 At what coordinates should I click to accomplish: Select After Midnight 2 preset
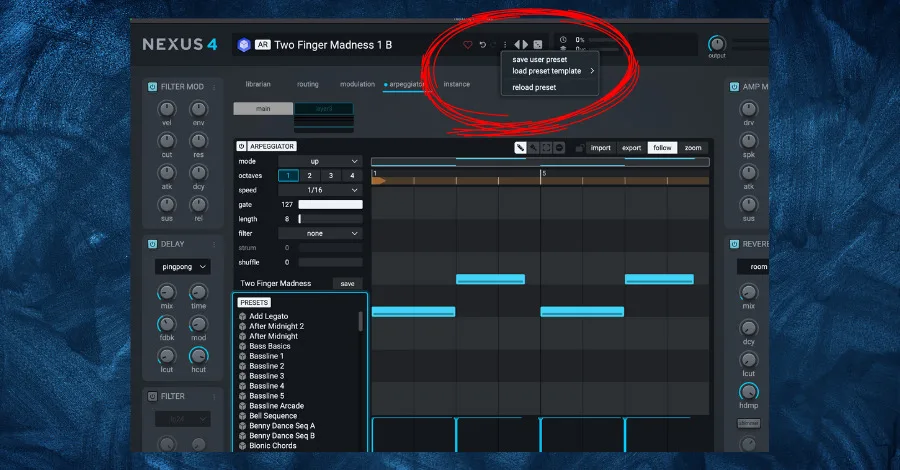pyautogui.click(x=276, y=326)
